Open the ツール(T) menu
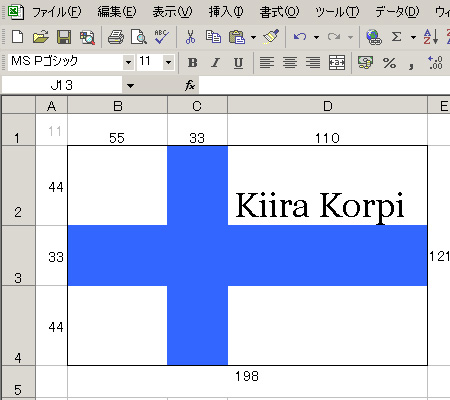Viewport: 450px width, 400px height. 337,12
